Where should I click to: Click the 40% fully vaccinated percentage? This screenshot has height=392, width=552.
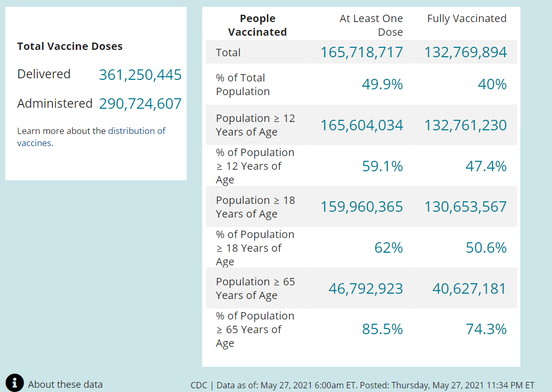click(492, 84)
